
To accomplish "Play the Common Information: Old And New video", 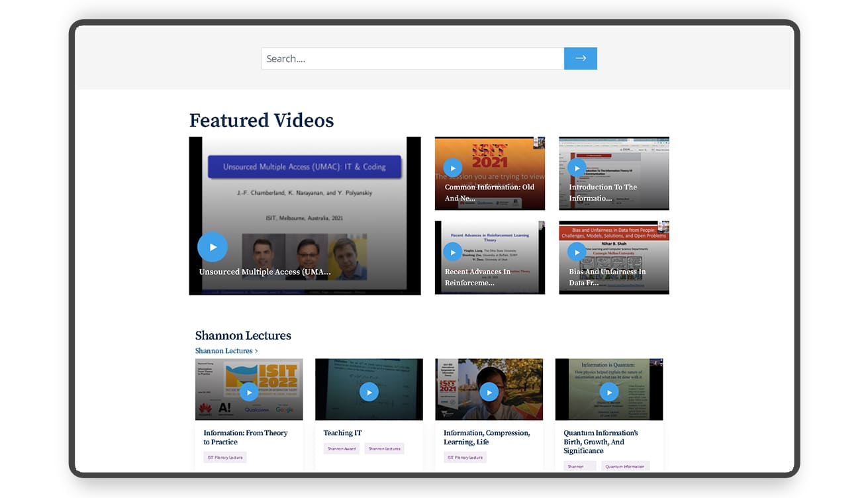I will [453, 168].
